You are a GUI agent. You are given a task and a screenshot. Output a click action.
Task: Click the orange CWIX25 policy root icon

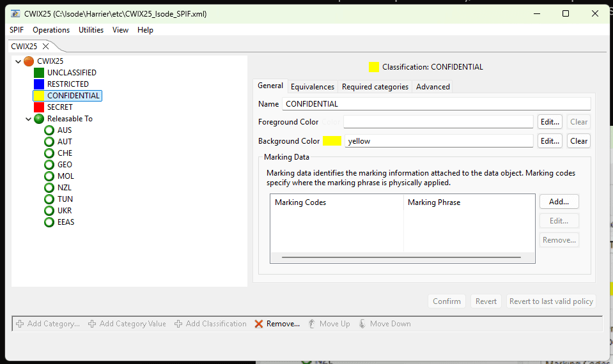click(29, 61)
